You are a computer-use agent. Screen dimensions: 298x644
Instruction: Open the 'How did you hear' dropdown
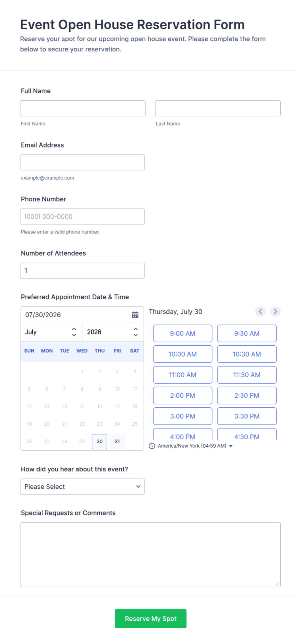click(82, 487)
